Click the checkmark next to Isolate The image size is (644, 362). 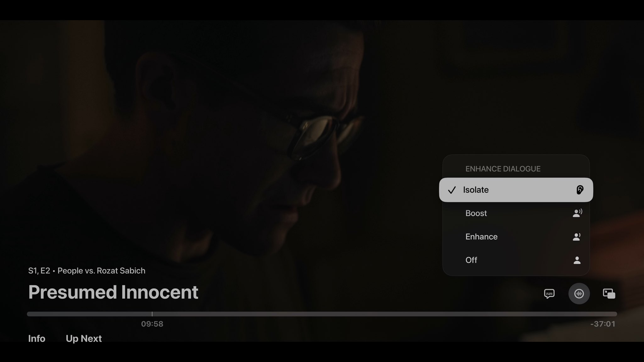[452, 190]
